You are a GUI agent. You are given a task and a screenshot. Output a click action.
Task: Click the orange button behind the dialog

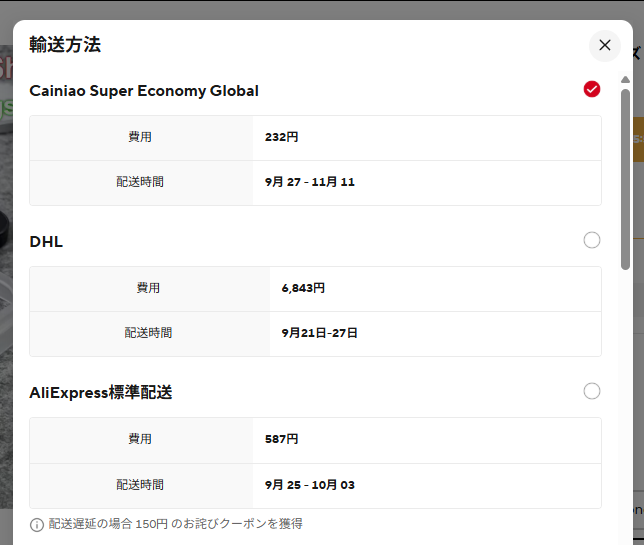[x=638, y=140]
